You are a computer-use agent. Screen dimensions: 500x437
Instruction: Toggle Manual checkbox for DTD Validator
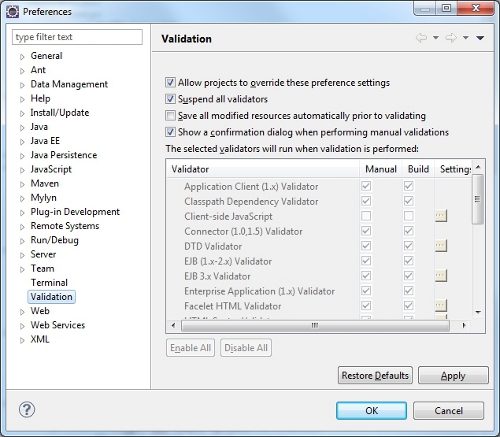click(x=366, y=246)
